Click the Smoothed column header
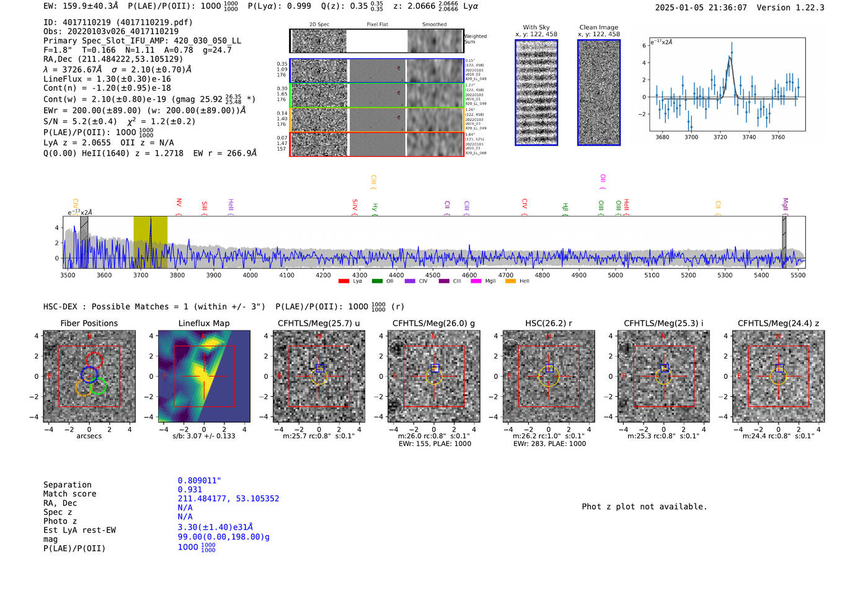868x591 pixels. [435, 24]
